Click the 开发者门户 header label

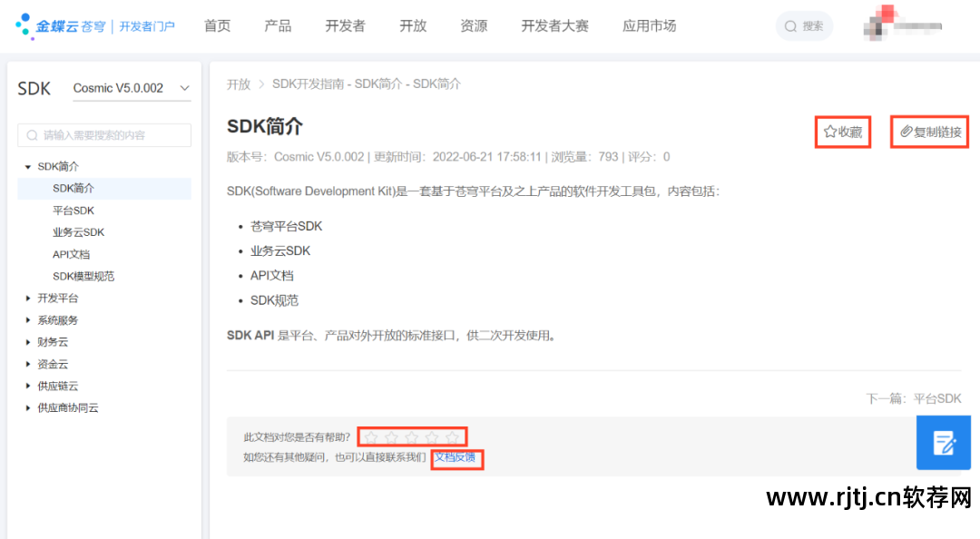pos(147,26)
